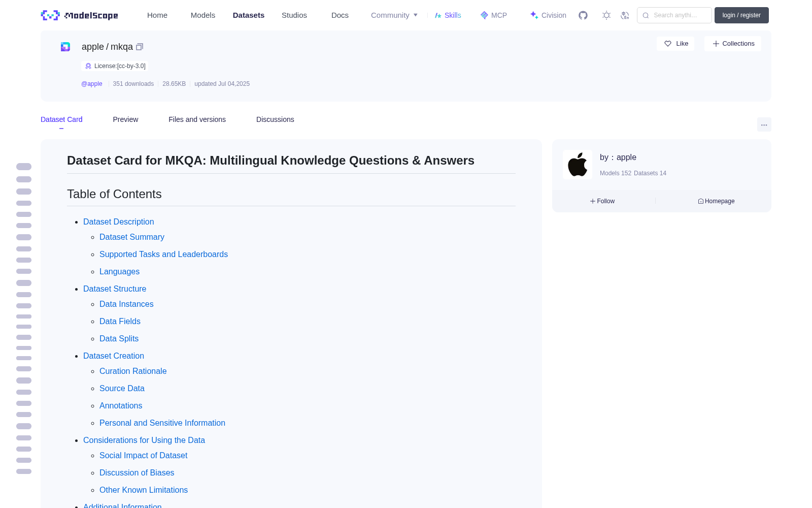This screenshot has height=508, width=812.
Task: Jump to Curation Rationale section
Action: tap(133, 371)
